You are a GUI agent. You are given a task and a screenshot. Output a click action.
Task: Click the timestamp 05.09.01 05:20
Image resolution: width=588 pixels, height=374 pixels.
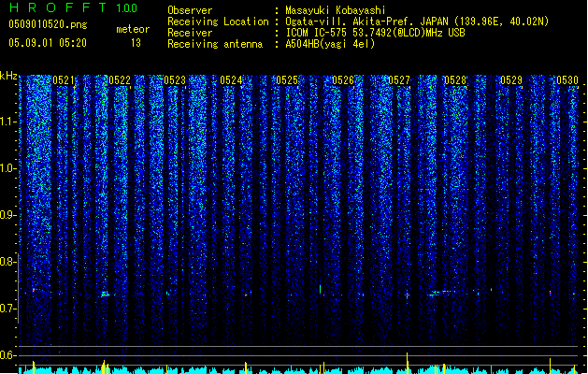[x=48, y=43]
